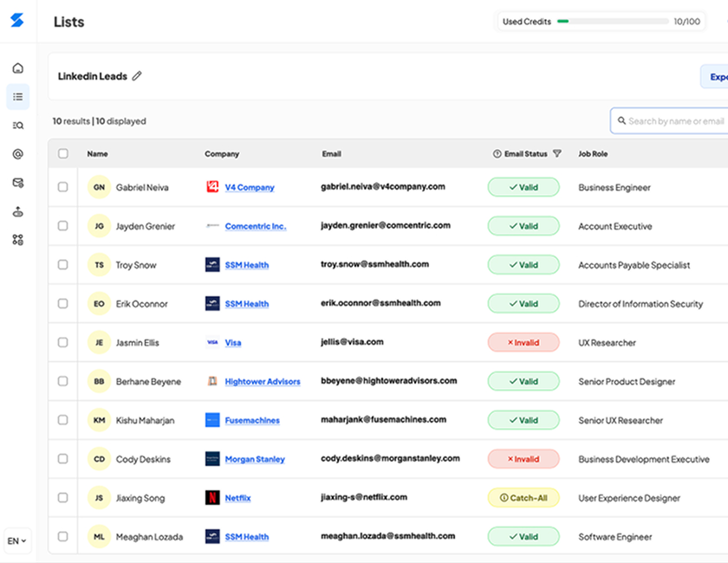Click the pencil icon beside Linkedin Leads
This screenshot has width=728, height=563.
point(137,76)
